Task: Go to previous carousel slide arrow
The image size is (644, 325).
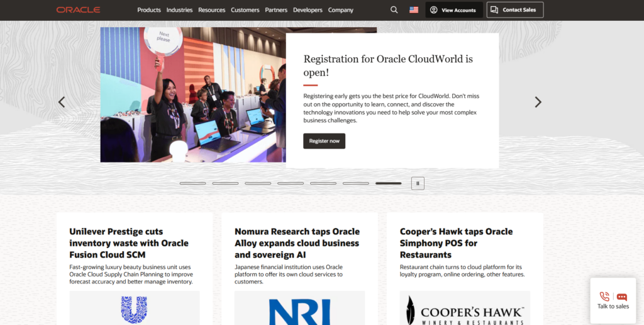Action: tap(62, 102)
